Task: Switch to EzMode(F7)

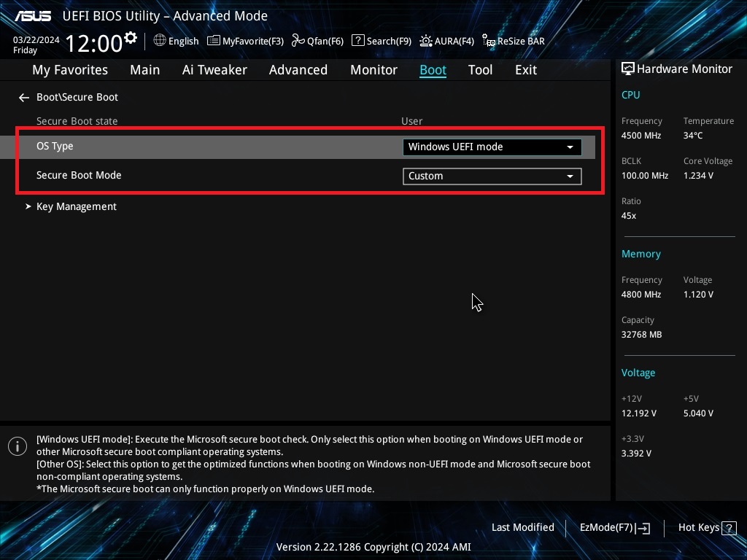Action: pos(614,528)
